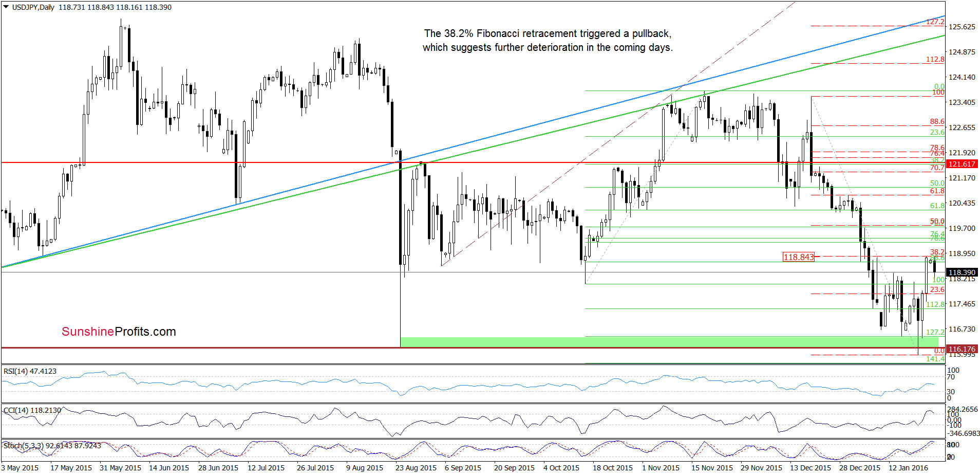Select the 88.6 Fibonacci level label
980x475 pixels.
(937, 122)
